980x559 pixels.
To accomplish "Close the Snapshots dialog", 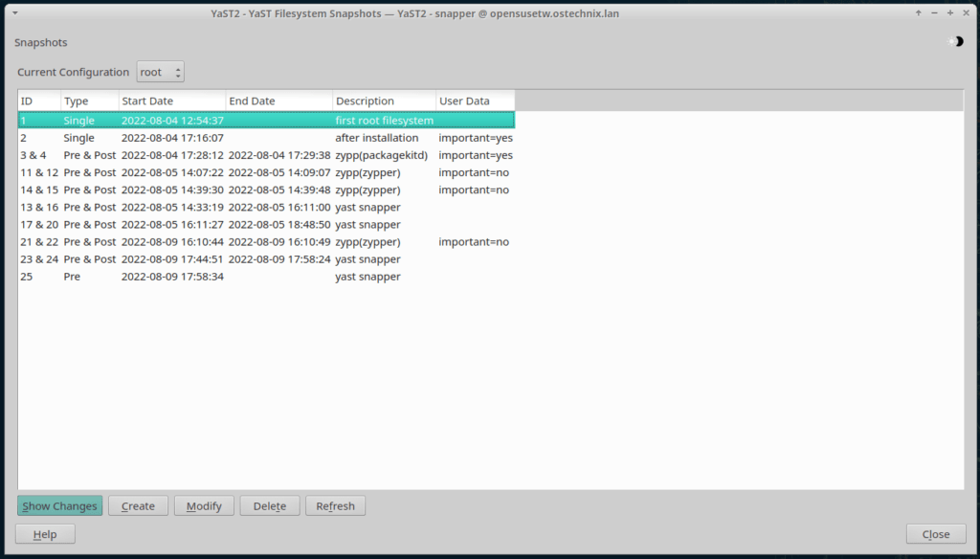I will coord(935,534).
